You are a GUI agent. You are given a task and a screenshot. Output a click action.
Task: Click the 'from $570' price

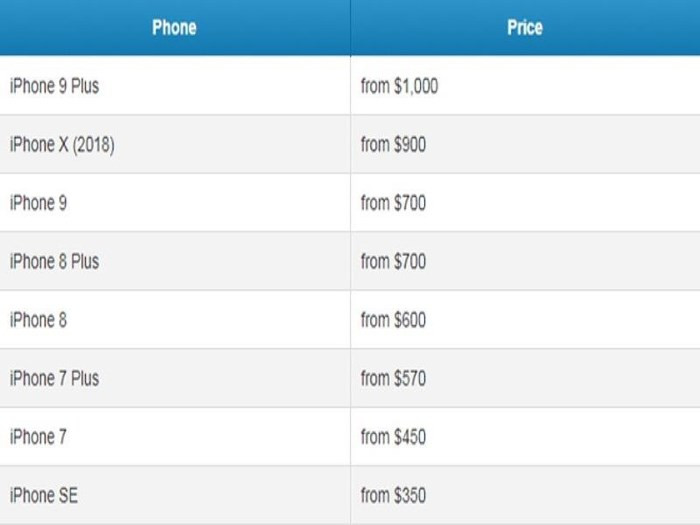click(x=393, y=378)
